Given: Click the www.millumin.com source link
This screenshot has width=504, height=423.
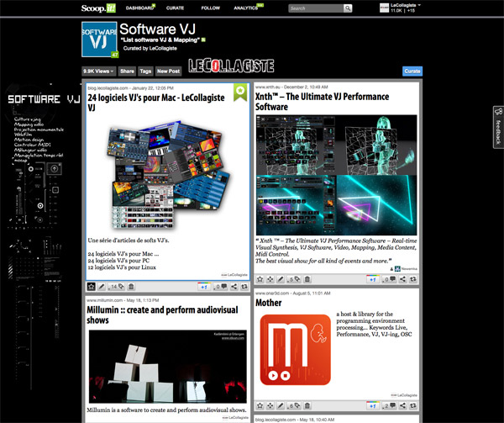Looking at the screenshot, I should point(105,300).
